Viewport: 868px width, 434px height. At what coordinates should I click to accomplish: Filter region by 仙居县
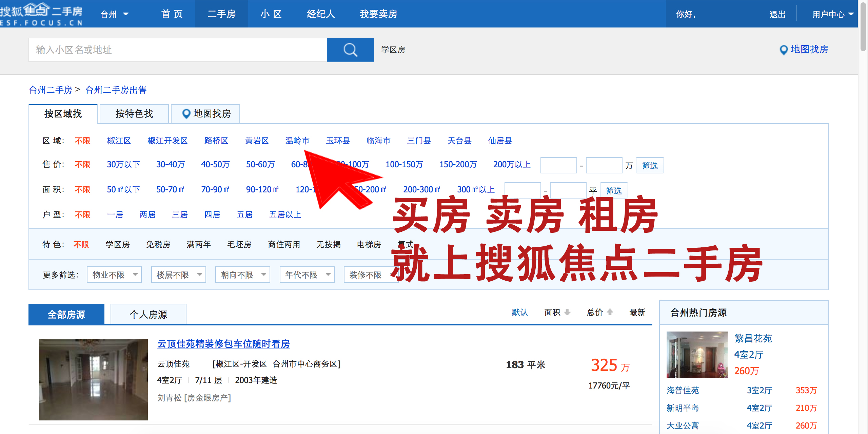pos(500,140)
